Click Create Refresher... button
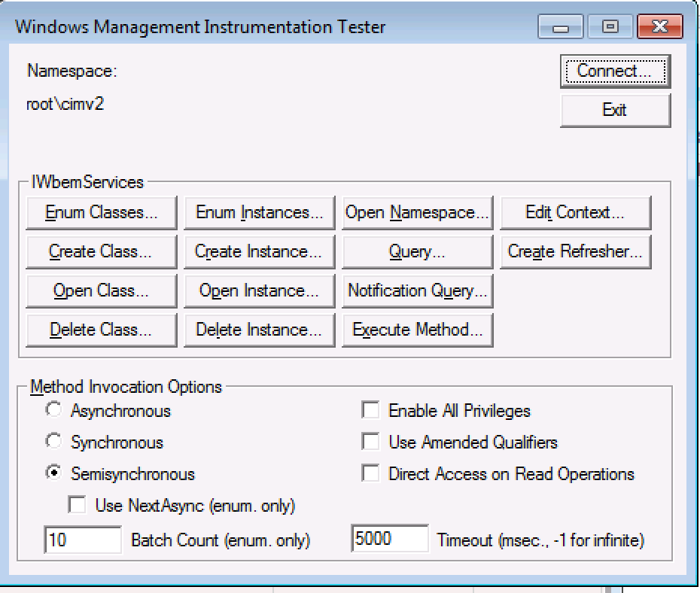This screenshot has height=593, width=700. click(x=576, y=252)
